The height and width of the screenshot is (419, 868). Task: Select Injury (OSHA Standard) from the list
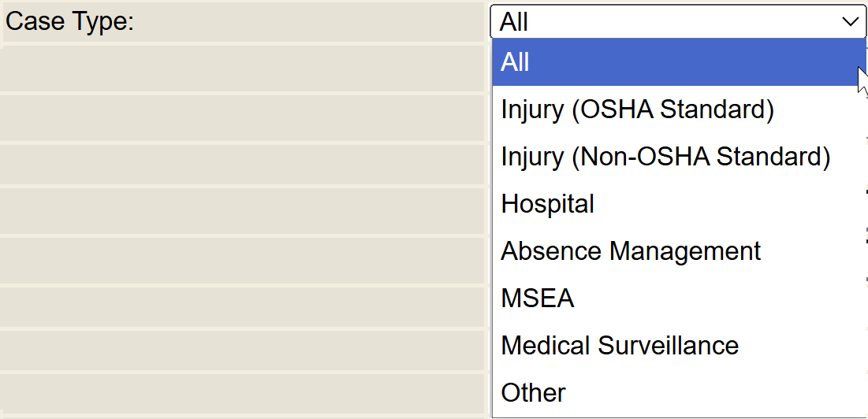(637, 109)
